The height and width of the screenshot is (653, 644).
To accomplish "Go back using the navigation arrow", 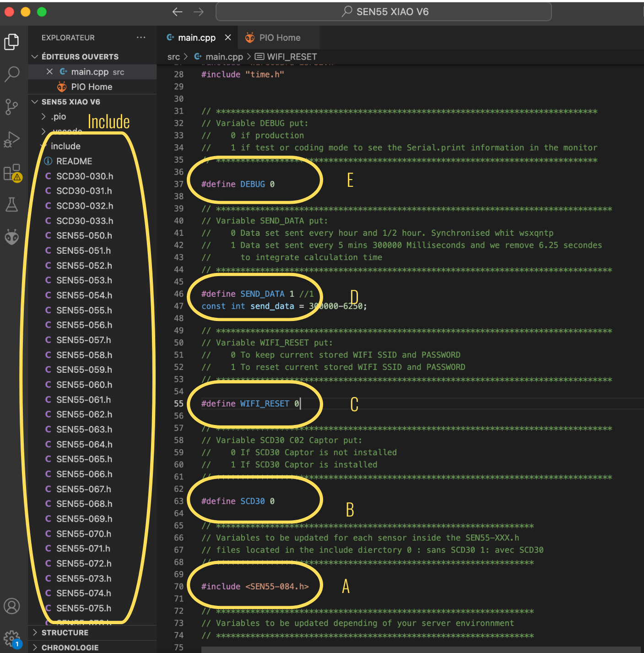I will pyautogui.click(x=178, y=12).
